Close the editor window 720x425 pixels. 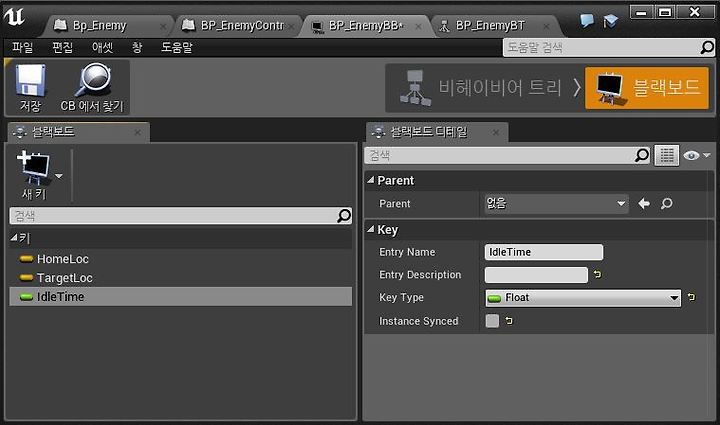tap(695, 12)
